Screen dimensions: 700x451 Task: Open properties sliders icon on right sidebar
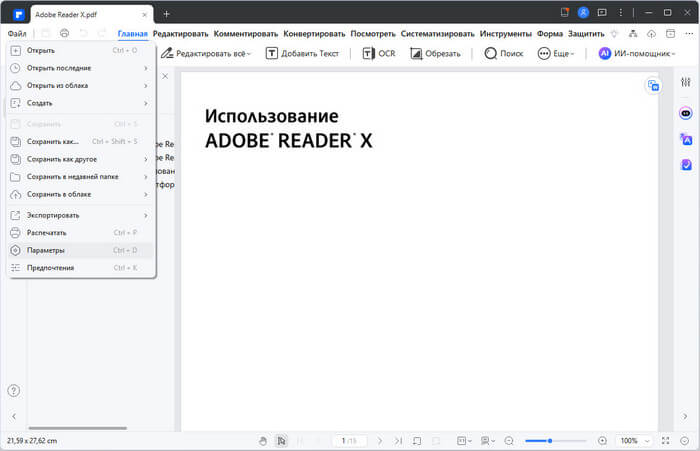point(686,82)
